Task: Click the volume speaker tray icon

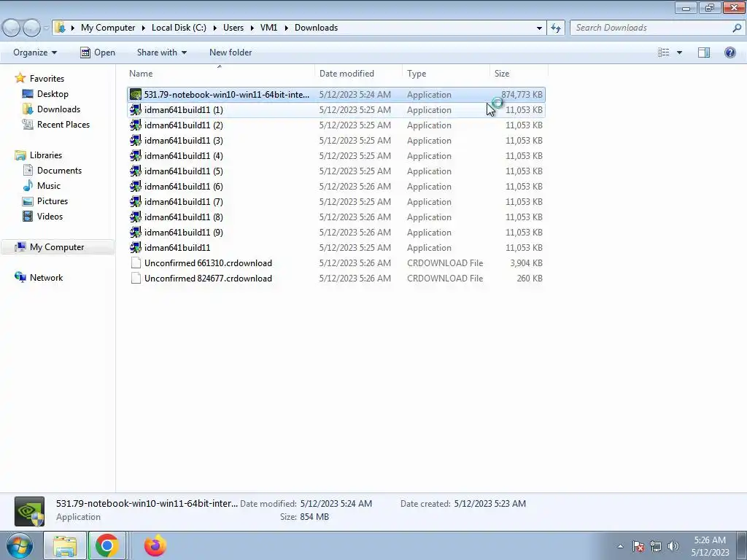Action: click(x=673, y=546)
